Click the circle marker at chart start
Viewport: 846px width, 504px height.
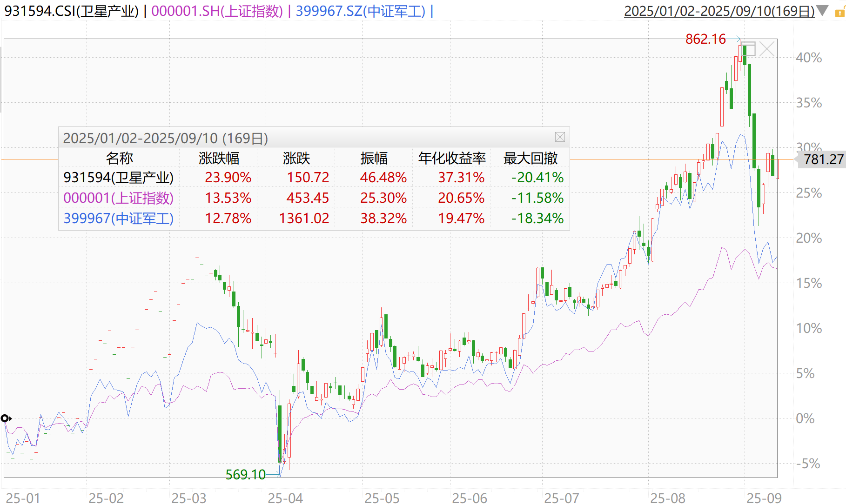pyautogui.click(x=5, y=418)
